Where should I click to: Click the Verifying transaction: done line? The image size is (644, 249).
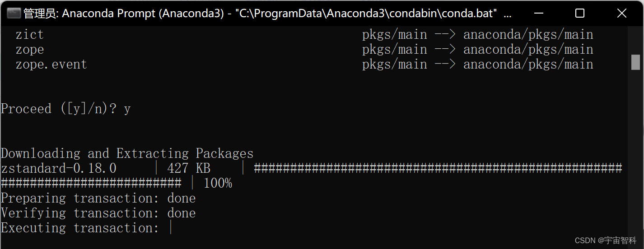point(98,213)
